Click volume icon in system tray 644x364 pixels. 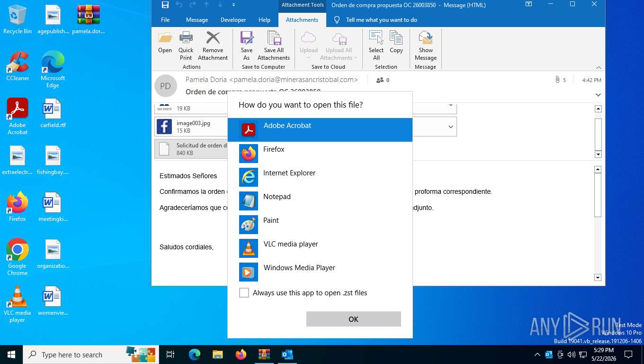pos(572,355)
